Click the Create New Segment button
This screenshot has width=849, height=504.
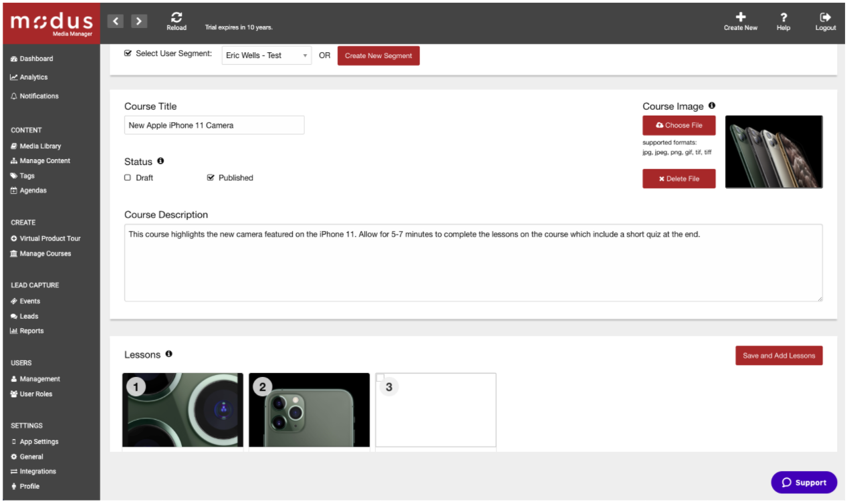pyautogui.click(x=378, y=55)
